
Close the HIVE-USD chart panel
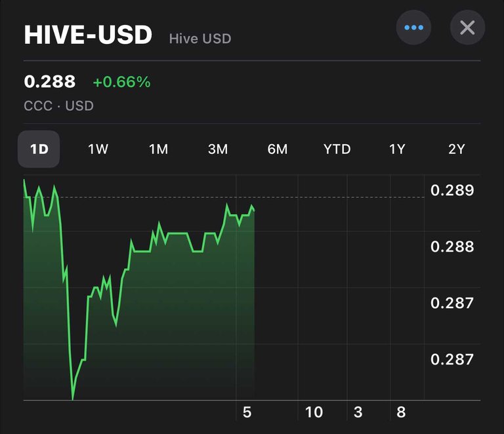coord(467,28)
